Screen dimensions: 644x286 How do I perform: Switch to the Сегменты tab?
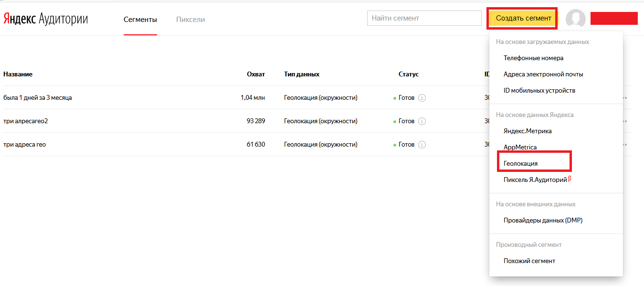140,20
